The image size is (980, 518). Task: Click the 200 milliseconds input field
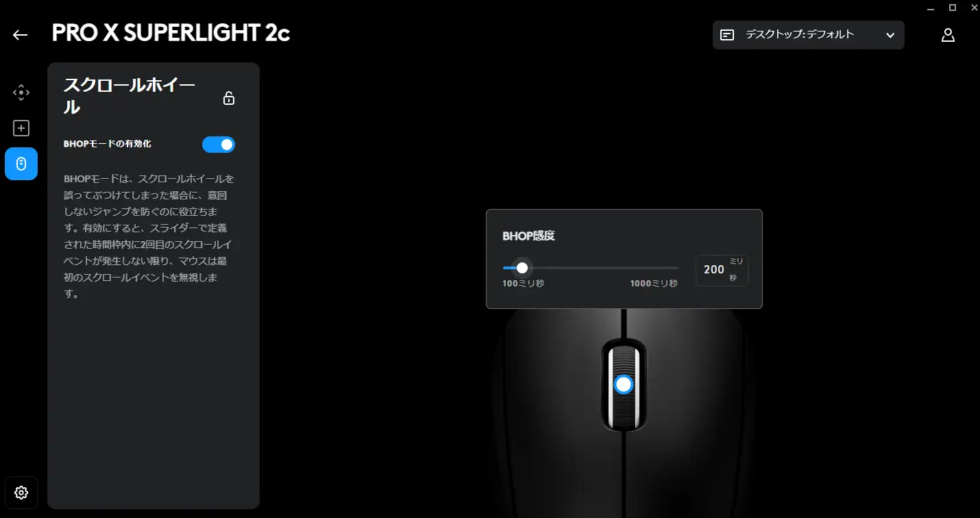[x=722, y=270]
